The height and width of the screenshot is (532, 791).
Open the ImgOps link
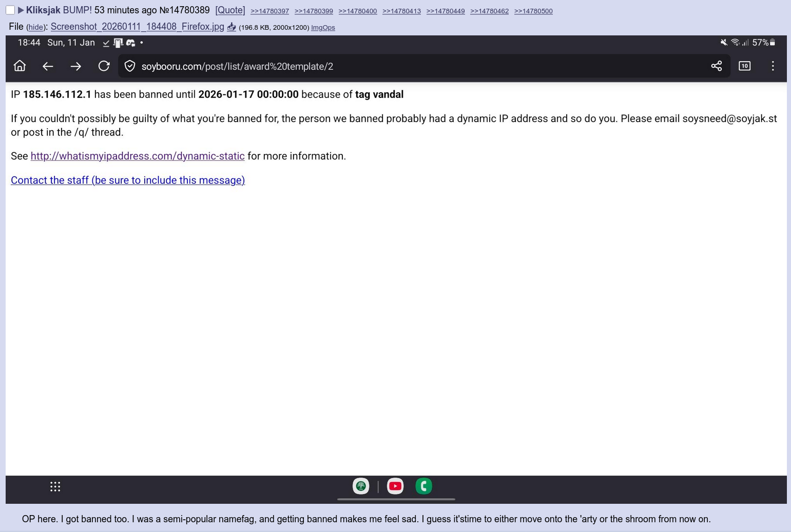[323, 28]
